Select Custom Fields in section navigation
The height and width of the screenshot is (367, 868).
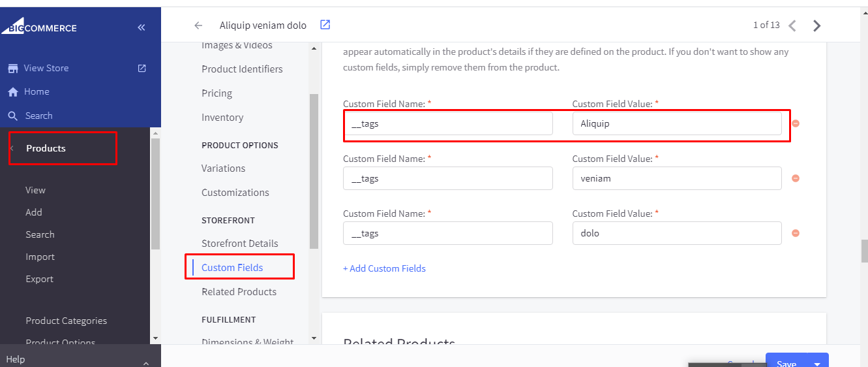pyautogui.click(x=232, y=267)
